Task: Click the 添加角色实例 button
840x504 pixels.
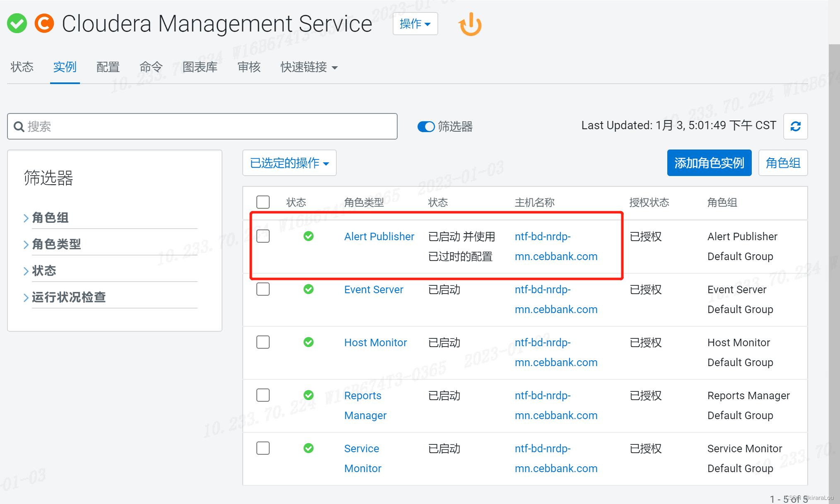Action: (x=709, y=163)
